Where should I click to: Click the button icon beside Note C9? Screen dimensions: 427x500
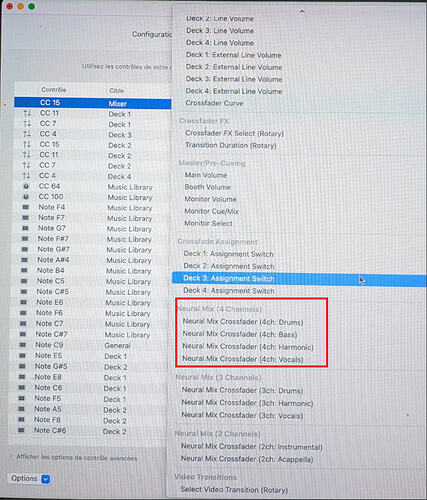click(23, 345)
